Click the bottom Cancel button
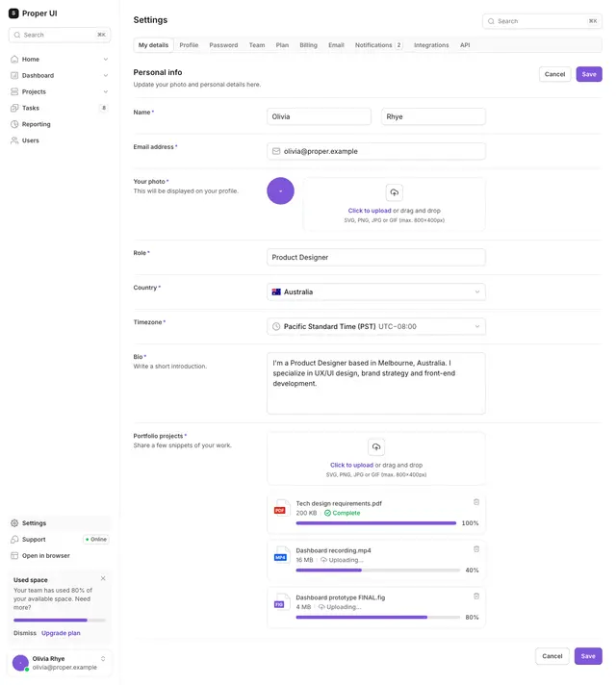This screenshot has width=616, height=685. tap(552, 656)
